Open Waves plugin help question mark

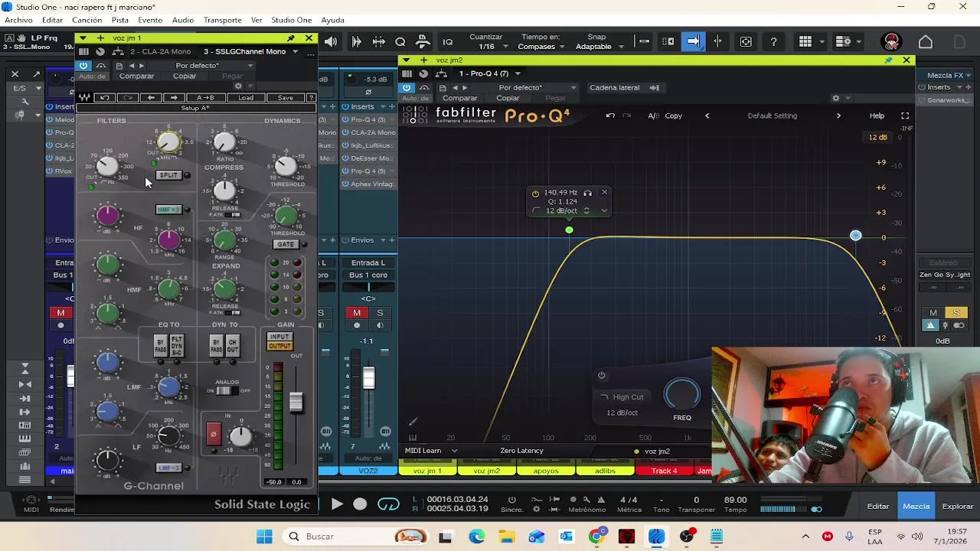pos(311,98)
